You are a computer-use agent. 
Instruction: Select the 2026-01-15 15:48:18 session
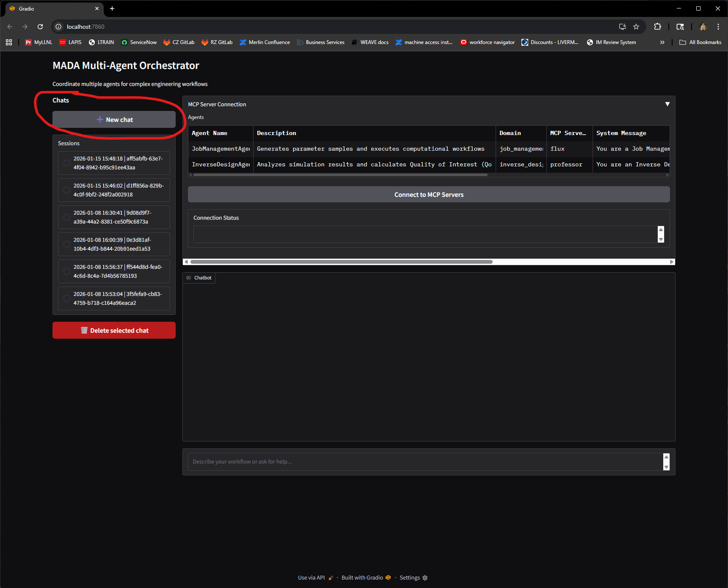coord(114,163)
